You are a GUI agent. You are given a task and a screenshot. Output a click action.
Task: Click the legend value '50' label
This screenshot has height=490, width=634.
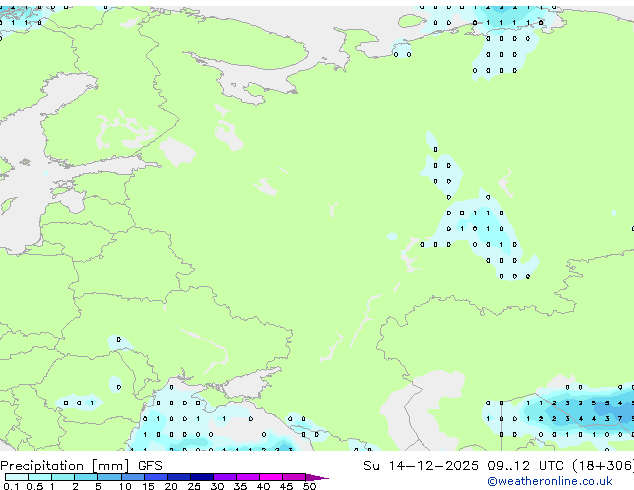click(x=309, y=486)
